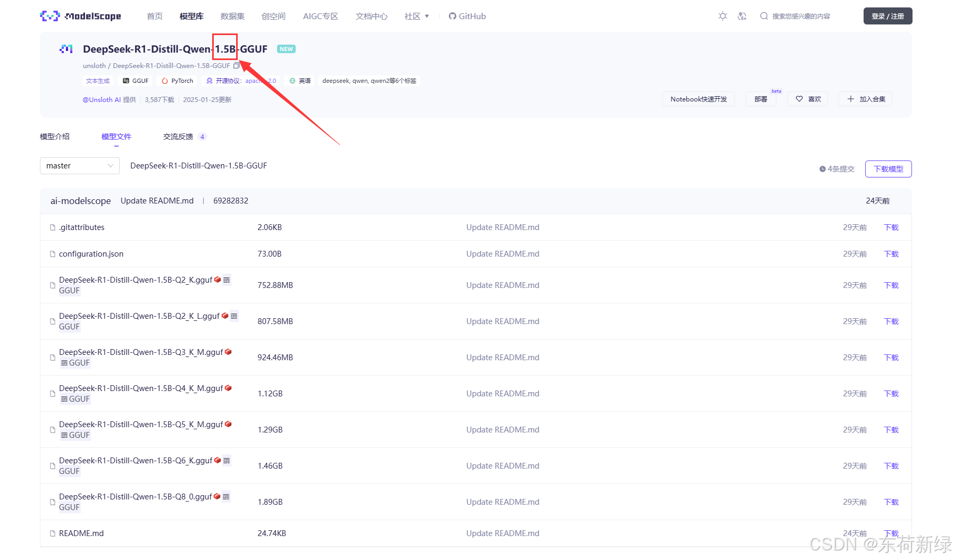The image size is (954, 560).
Task: Click the 部署 button
Action: click(761, 99)
